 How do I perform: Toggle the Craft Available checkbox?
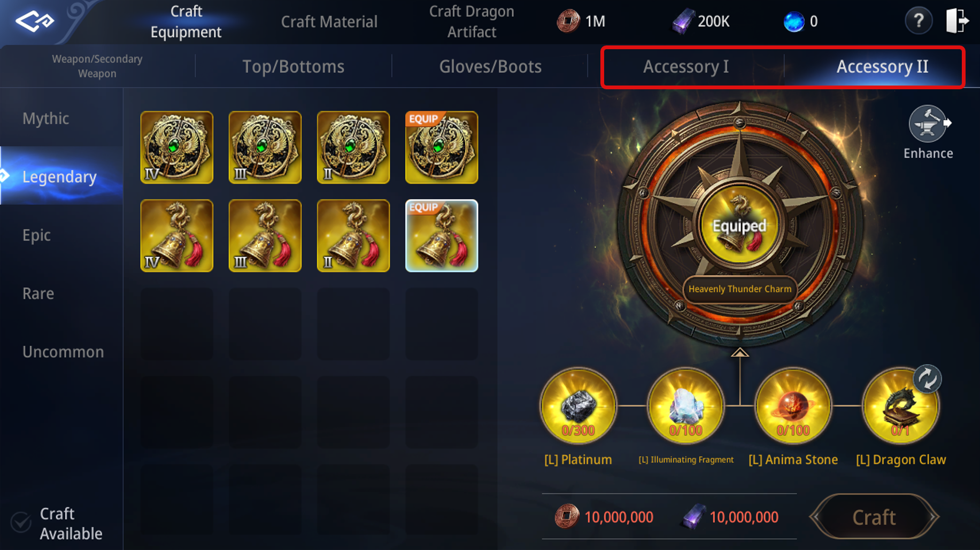[21, 522]
